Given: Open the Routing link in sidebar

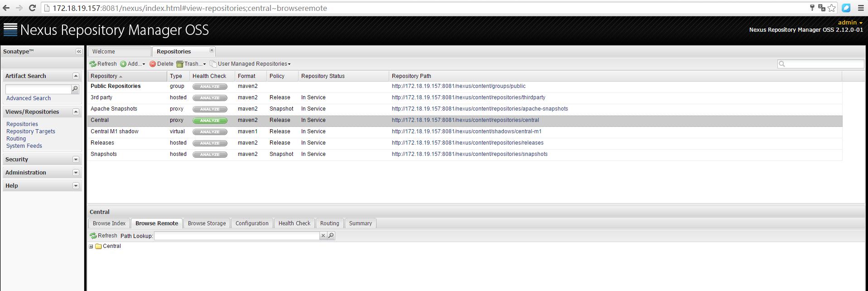Looking at the screenshot, I should pyautogui.click(x=16, y=139).
